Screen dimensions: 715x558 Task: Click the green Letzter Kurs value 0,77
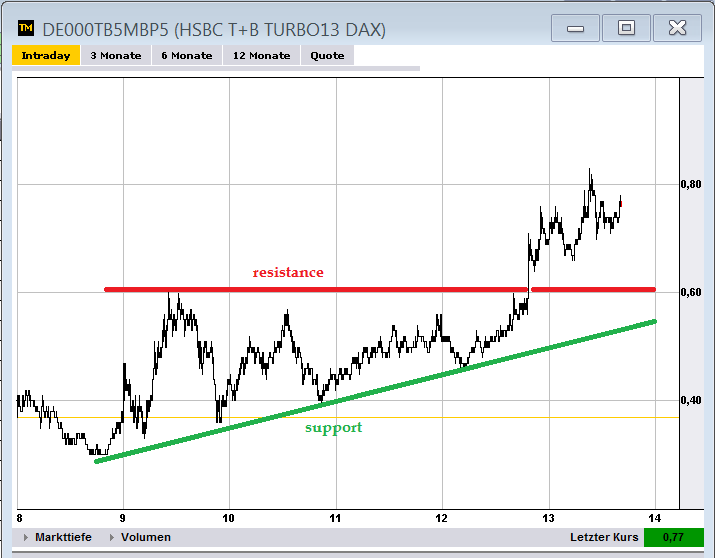pos(674,537)
